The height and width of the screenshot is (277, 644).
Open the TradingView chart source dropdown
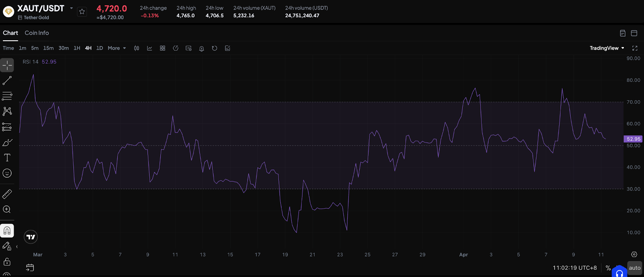click(607, 48)
